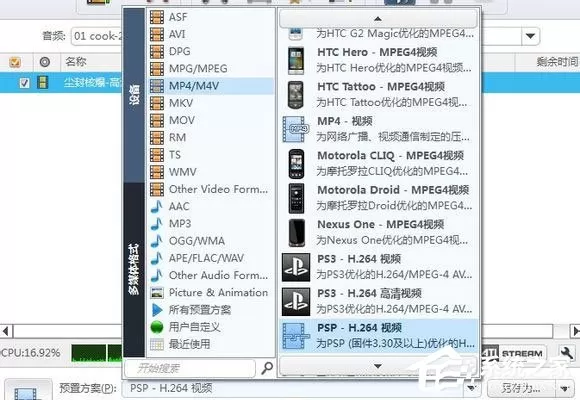Click the RM film icon
Screen dimensions: 580x400
[x=157, y=137]
